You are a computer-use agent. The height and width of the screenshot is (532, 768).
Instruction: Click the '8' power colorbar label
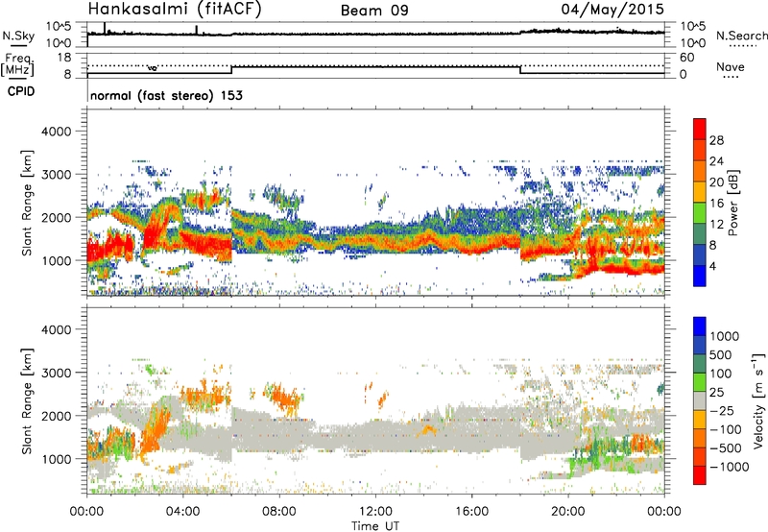[x=713, y=246]
